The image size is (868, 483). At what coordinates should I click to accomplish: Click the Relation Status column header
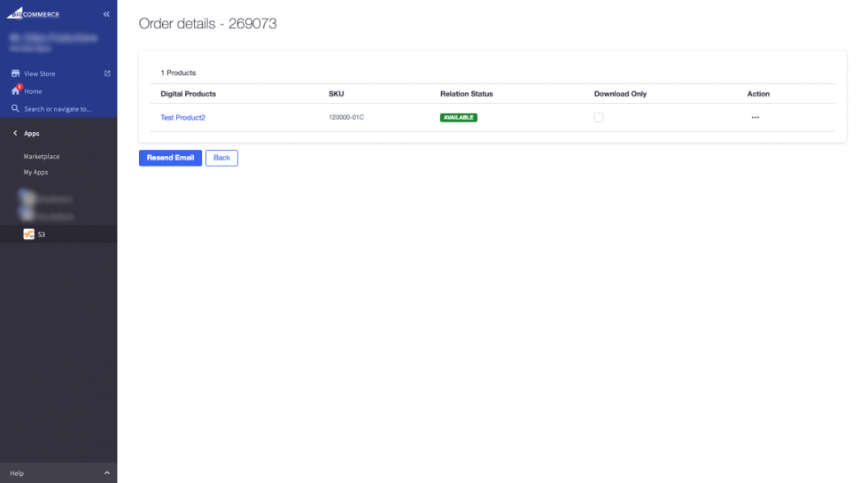click(466, 94)
